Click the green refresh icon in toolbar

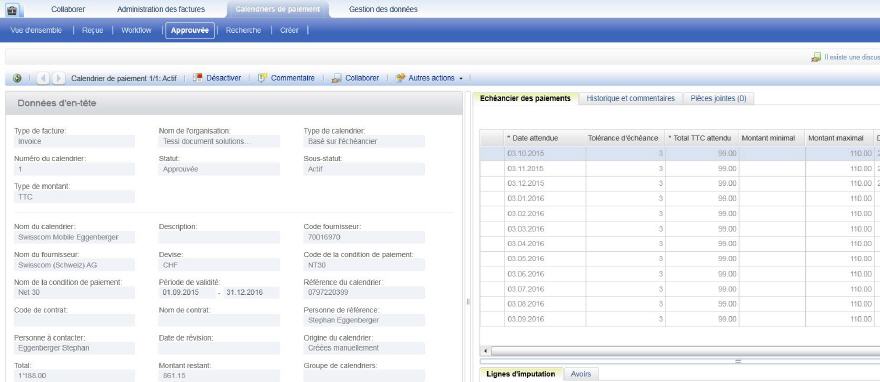tap(17, 79)
